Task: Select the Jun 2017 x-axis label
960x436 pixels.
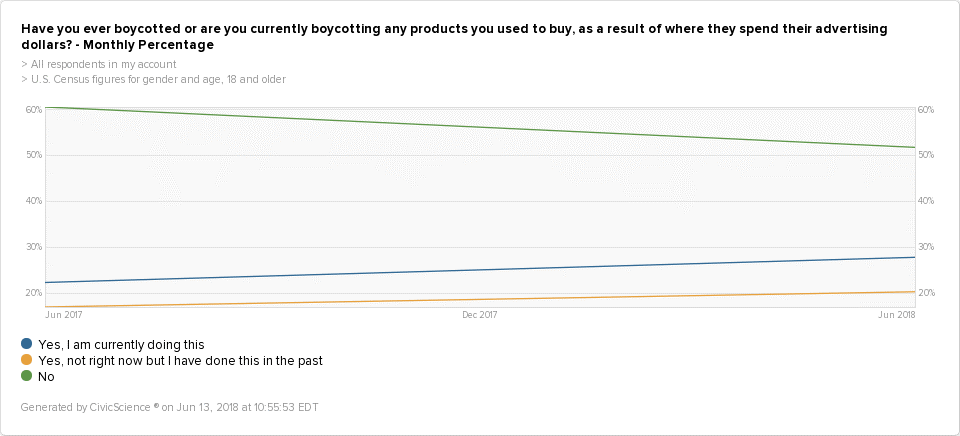Action: pyautogui.click(x=64, y=315)
